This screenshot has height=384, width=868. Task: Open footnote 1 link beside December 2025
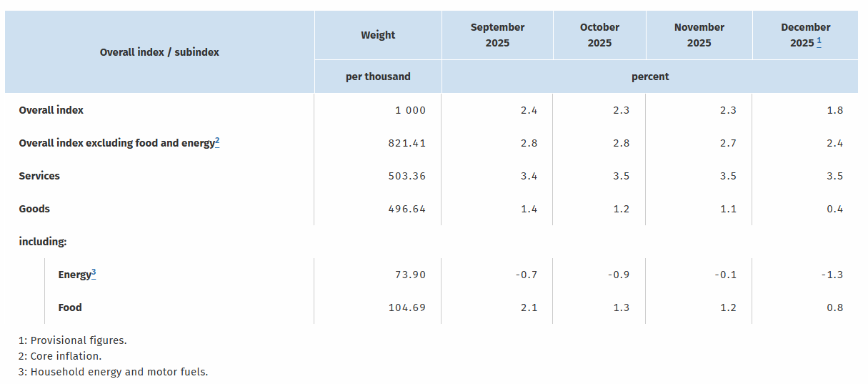click(819, 42)
